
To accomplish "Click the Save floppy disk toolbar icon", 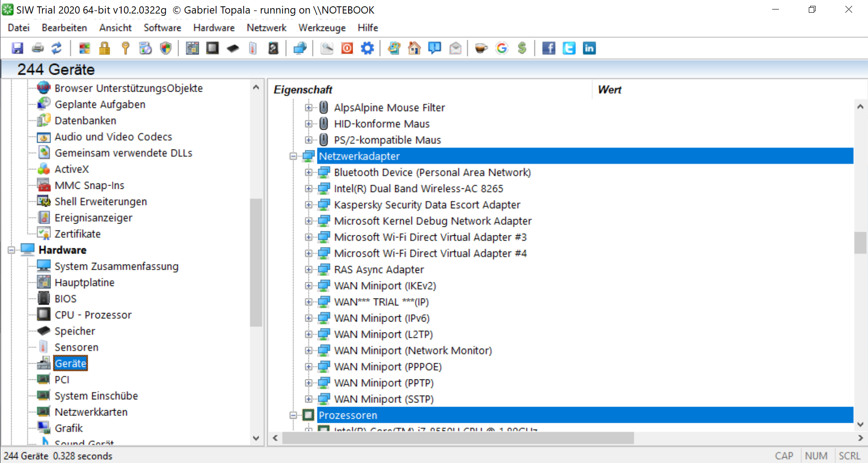I will (17, 48).
